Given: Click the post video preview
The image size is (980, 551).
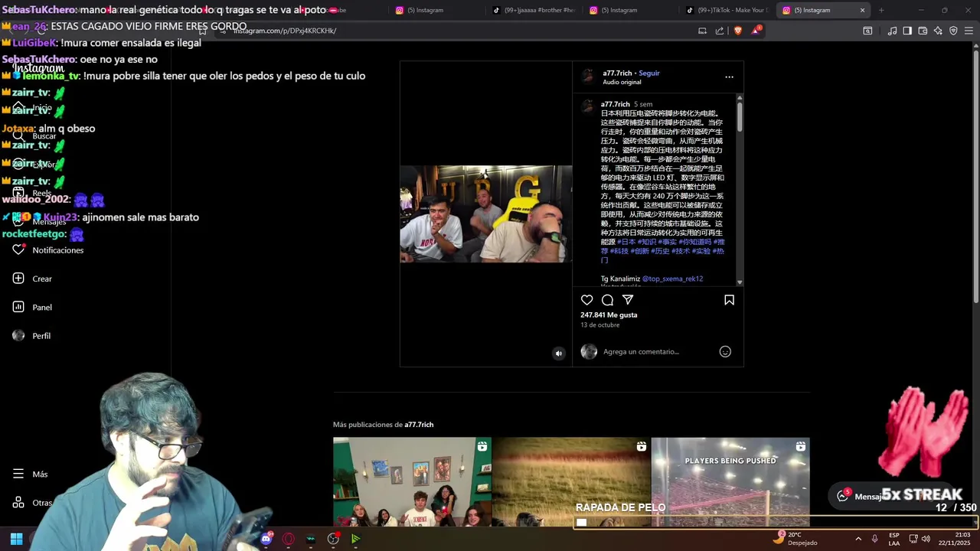Looking at the screenshot, I should pyautogui.click(x=486, y=214).
